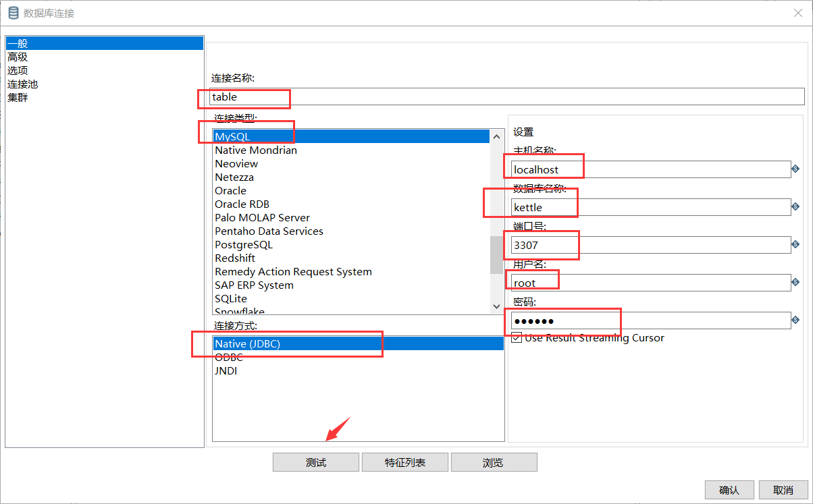This screenshot has height=504, width=813.
Task: Toggle Use Result Streaming Cursor checkbox
Action: click(517, 337)
